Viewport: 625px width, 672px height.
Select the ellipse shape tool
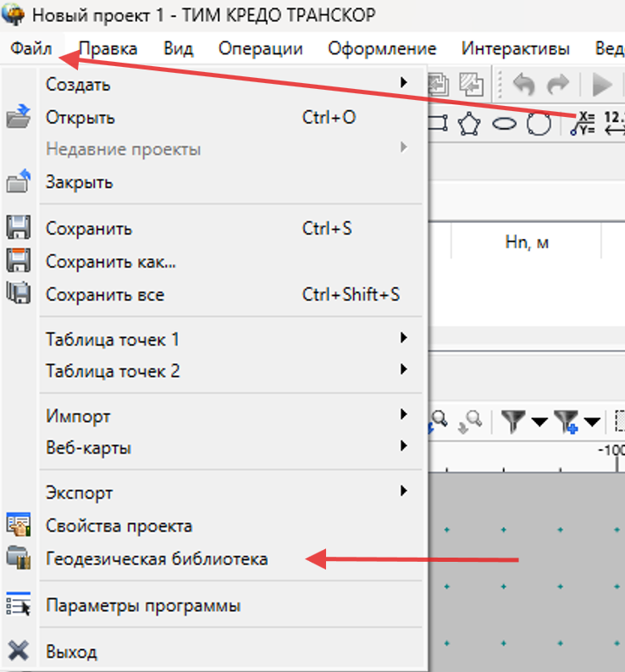504,125
